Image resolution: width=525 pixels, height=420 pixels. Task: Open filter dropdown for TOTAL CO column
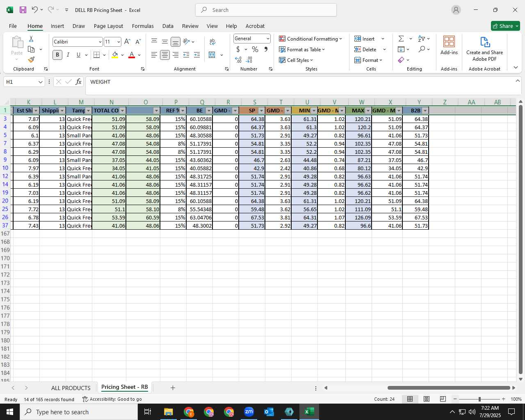(x=122, y=111)
